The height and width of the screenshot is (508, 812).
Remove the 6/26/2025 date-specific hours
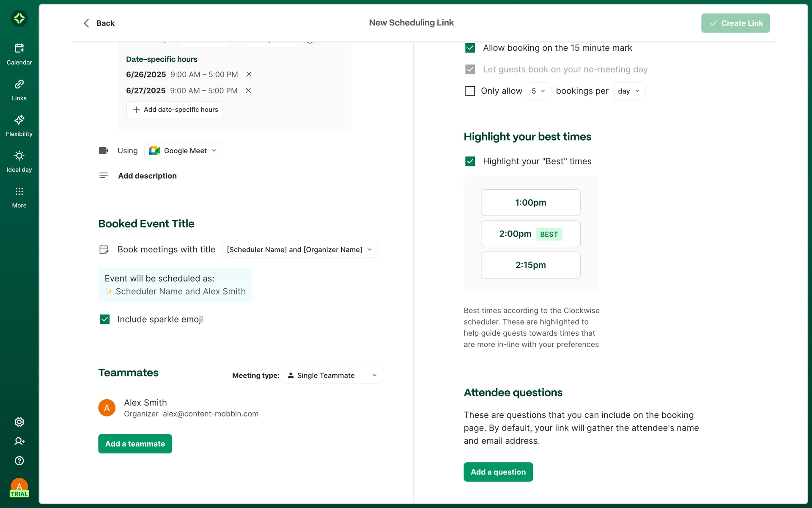pyautogui.click(x=249, y=75)
